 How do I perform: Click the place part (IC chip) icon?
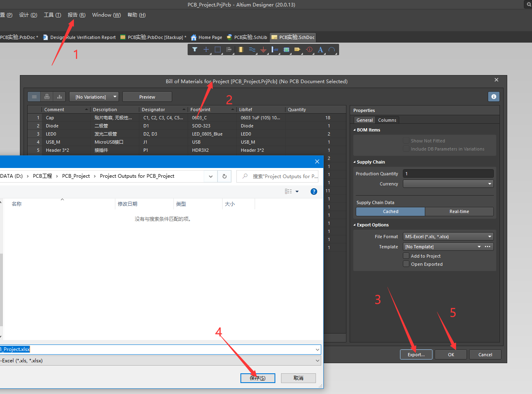click(x=241, y=50)
